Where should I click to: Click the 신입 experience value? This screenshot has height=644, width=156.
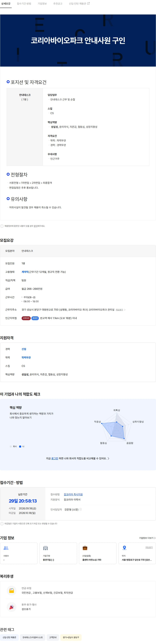point(24,349)
